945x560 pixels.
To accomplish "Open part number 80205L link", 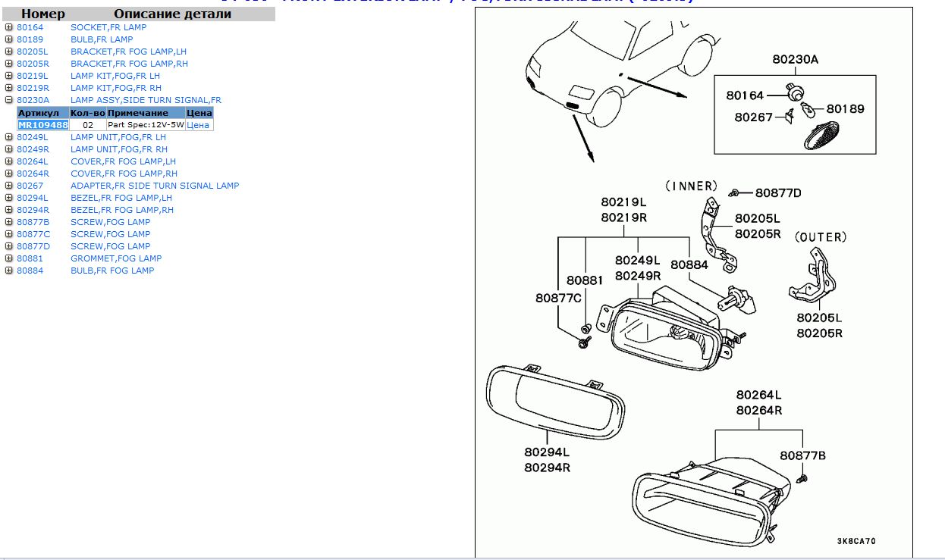I will coord(32,52).
